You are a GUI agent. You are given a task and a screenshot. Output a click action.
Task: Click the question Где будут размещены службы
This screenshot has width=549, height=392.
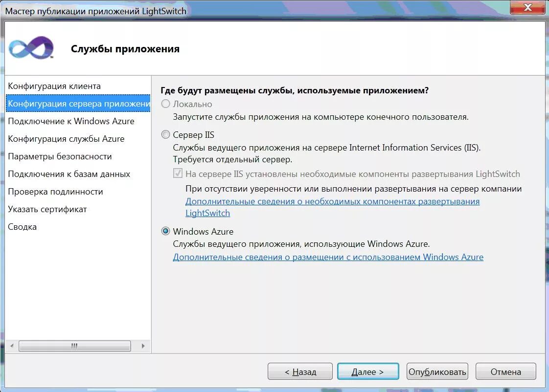pyautogui.click(x=295, y=90)
